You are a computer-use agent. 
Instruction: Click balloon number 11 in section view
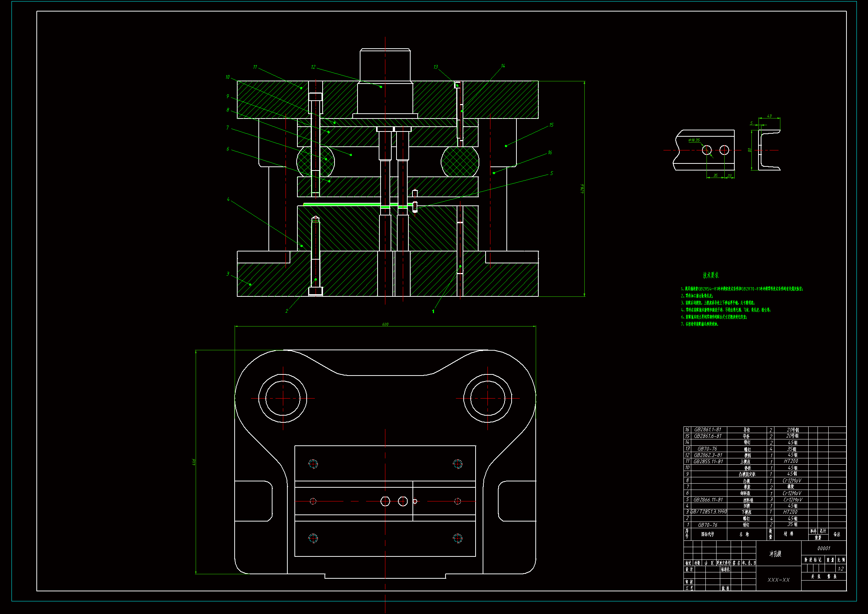pyautogui.click(x=255, y=67)
